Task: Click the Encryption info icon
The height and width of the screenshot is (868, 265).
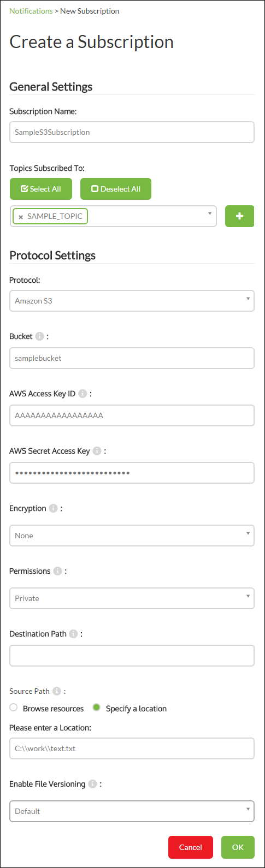Action: 53,508
